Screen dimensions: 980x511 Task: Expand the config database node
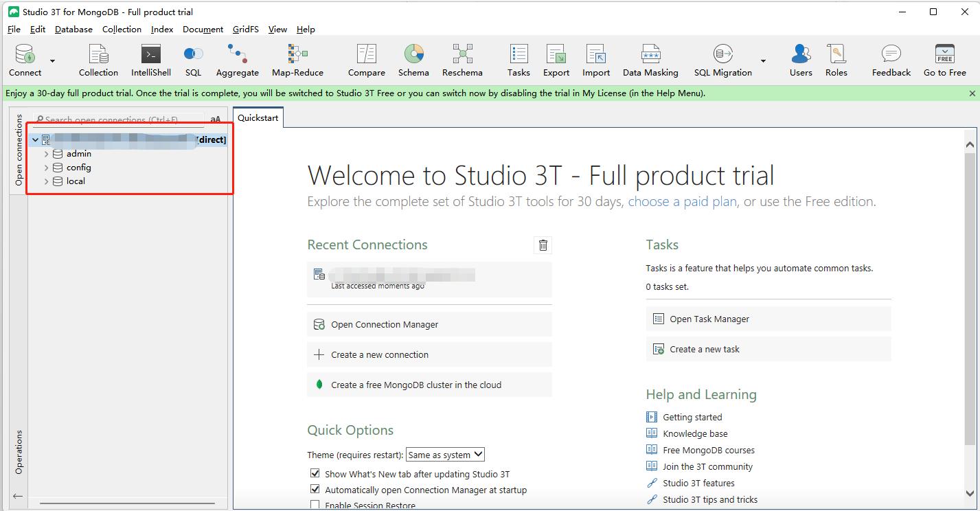coord(46,168)
